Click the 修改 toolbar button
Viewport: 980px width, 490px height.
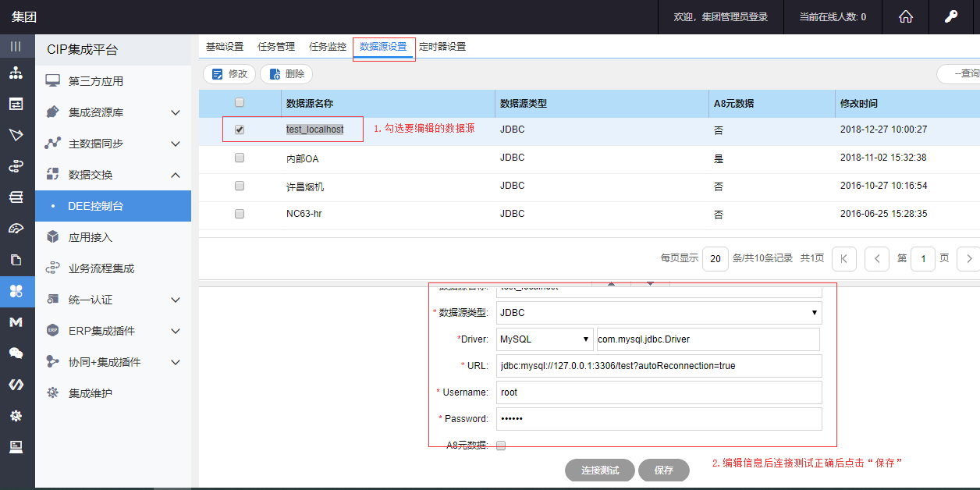pyautogui.click(x=229, y=74)
